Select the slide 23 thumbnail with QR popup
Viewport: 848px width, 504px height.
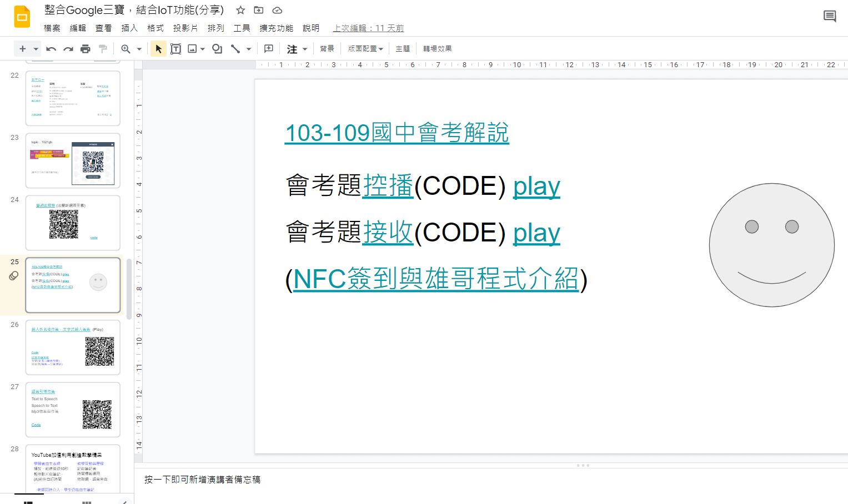point(73,160)
